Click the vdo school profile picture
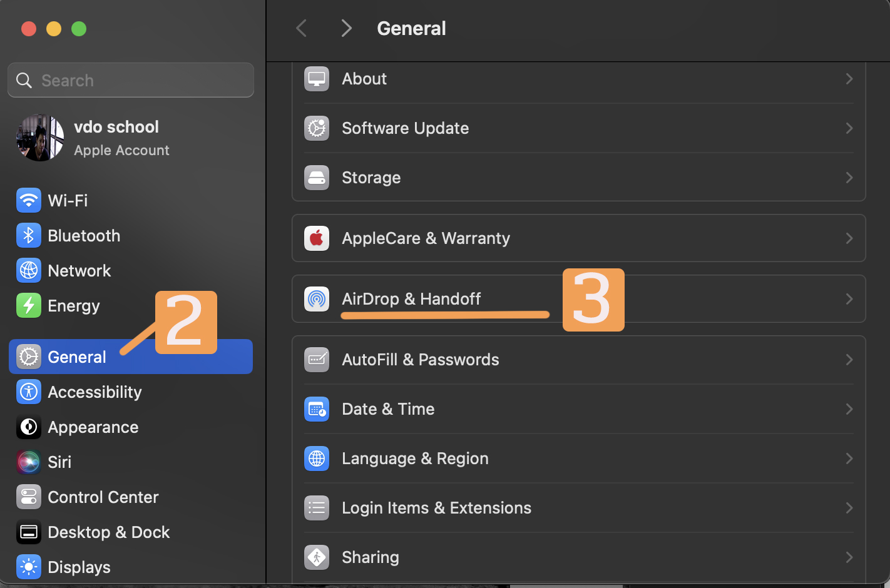Screen dimensions: 890x588 40,138
